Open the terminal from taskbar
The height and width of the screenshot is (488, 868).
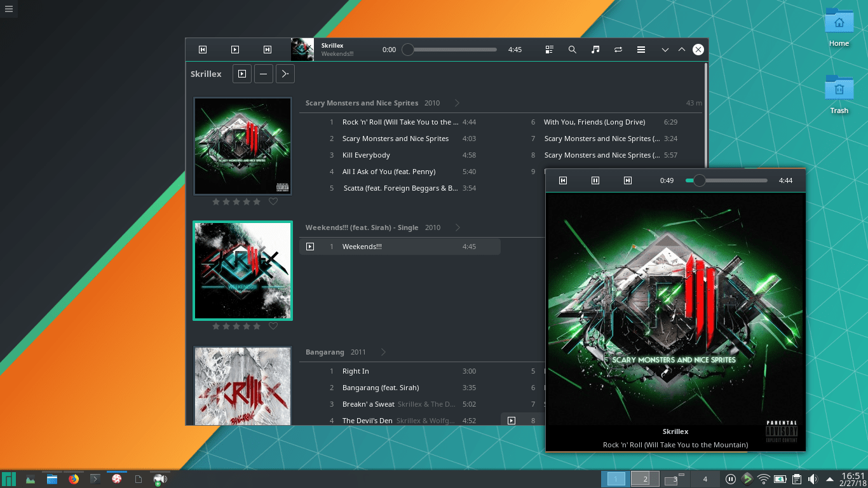pyautogui.click(x=95, y=479)
